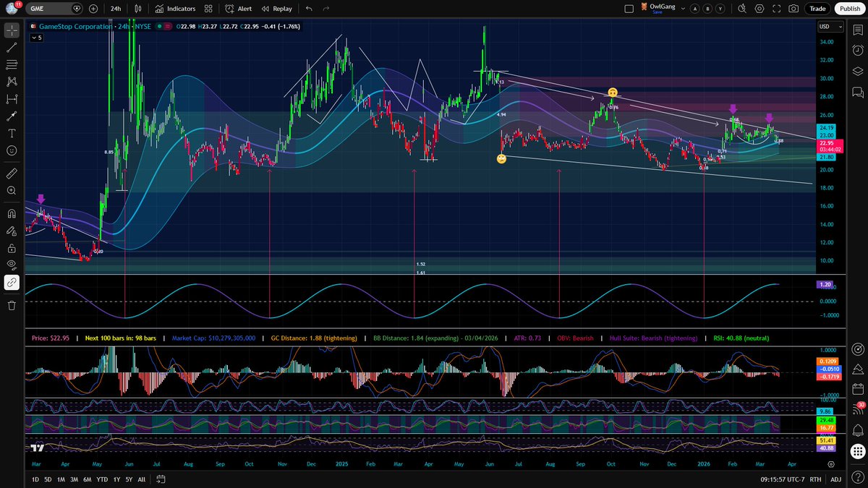Select the 1D time range
The height and width of the screenshot is (488, 868).
click(35, 479)
